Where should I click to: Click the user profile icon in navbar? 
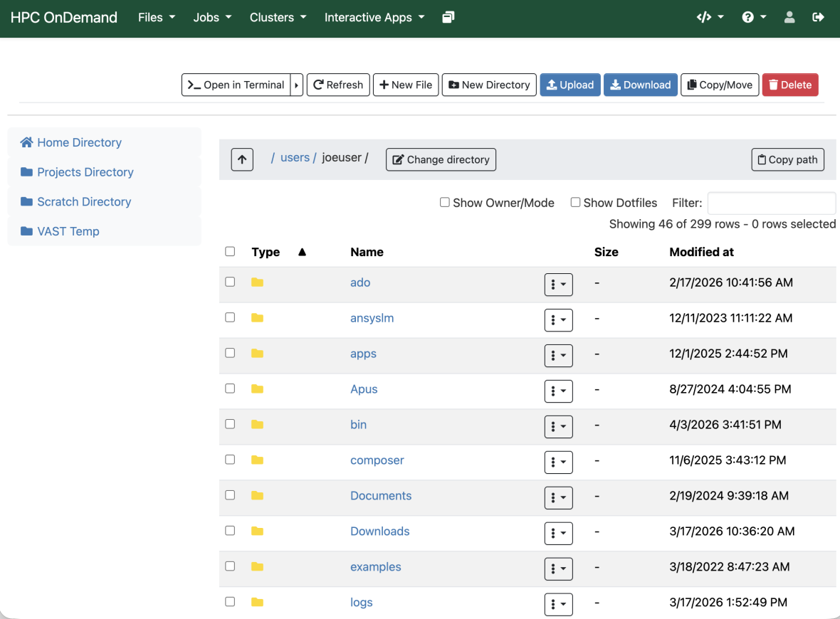(x=789, y=18)
